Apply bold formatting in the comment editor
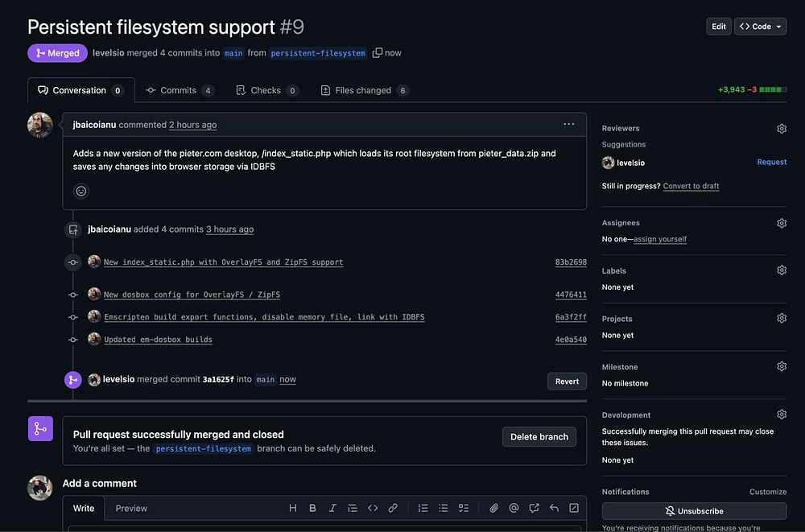The height and width of the screenshot is (532, 805). (312, 508)
